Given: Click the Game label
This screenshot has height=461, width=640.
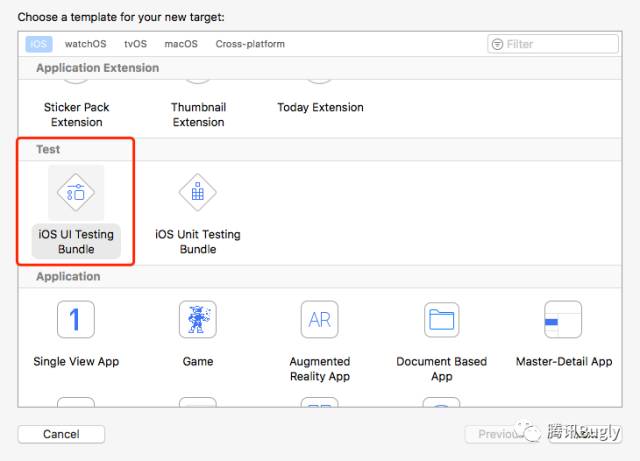Looking at the screenshot, I should [x=198, y=361].
